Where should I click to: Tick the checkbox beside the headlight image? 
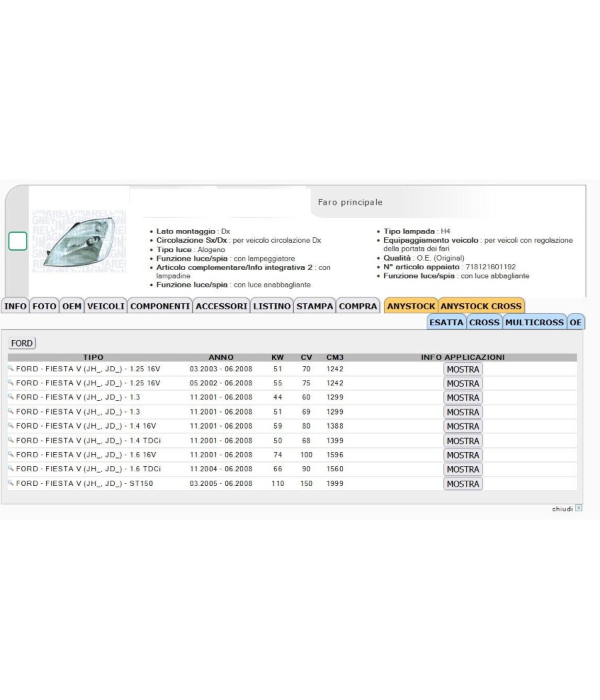[18, 241]
